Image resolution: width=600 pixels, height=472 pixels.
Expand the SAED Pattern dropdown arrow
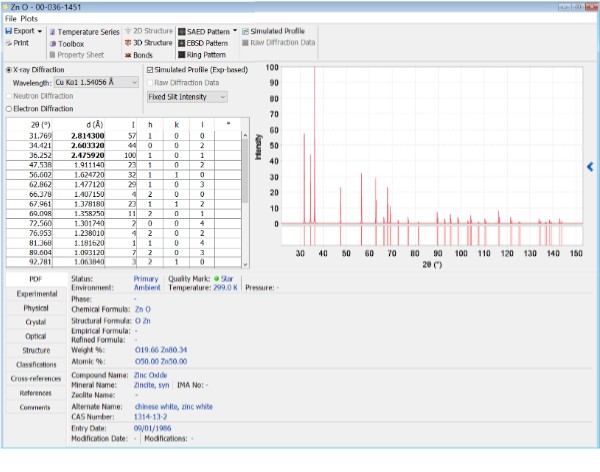tap(235, 31)
